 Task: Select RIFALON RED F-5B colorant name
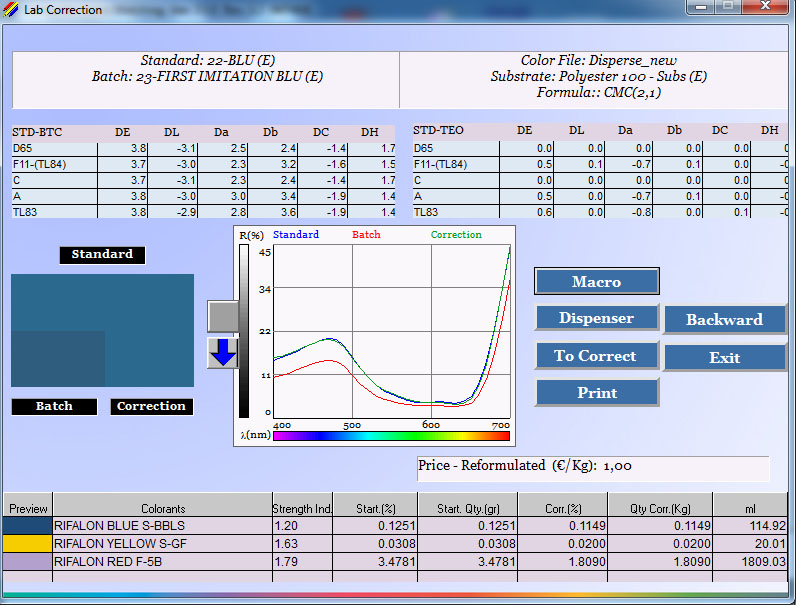(x=108, y=562)
